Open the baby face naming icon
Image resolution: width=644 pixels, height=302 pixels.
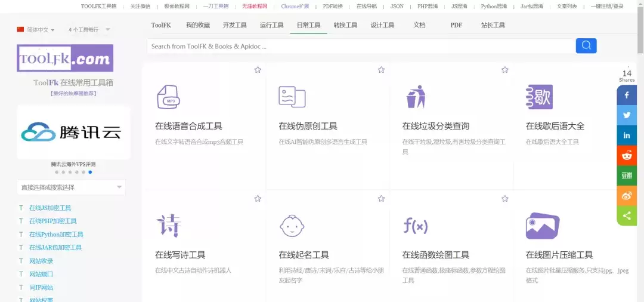click(292, 226)
